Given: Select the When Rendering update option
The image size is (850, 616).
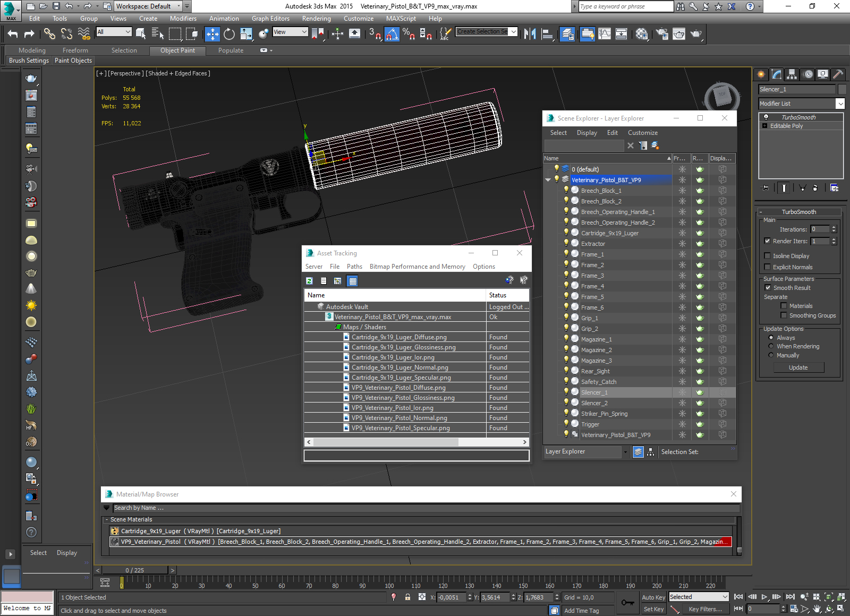Looking at the screenshot, I should pyautogui.click(x=771, y=346).
